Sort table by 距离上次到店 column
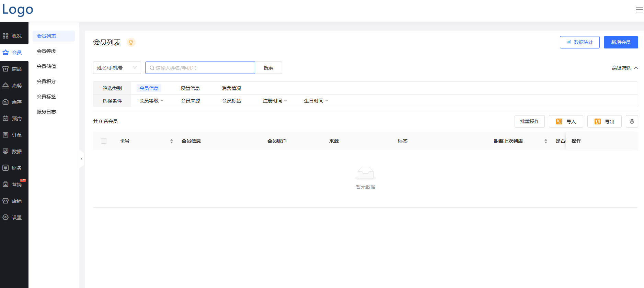The height and width of the screenshot is (288, 644). [x=545, y=141]
